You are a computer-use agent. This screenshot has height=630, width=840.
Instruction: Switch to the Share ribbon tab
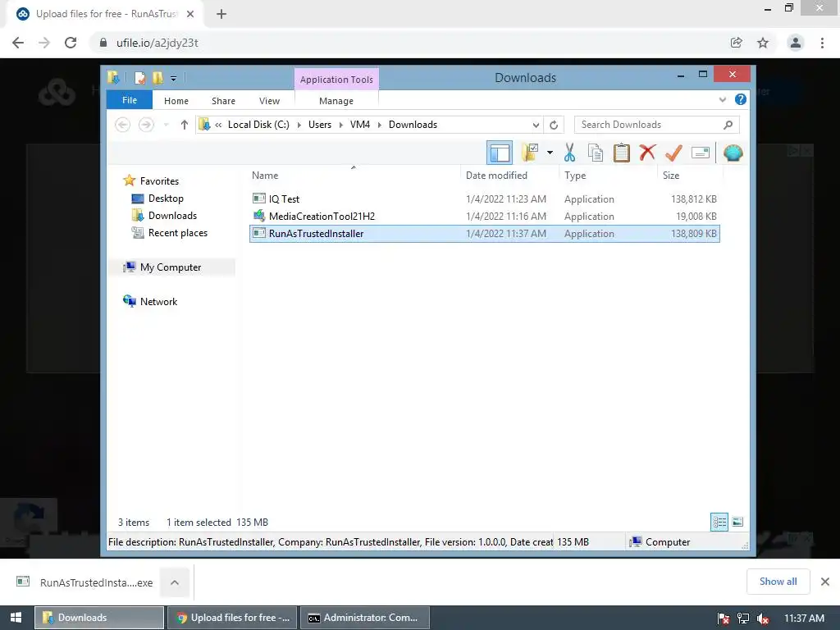[x=223, y=101]
